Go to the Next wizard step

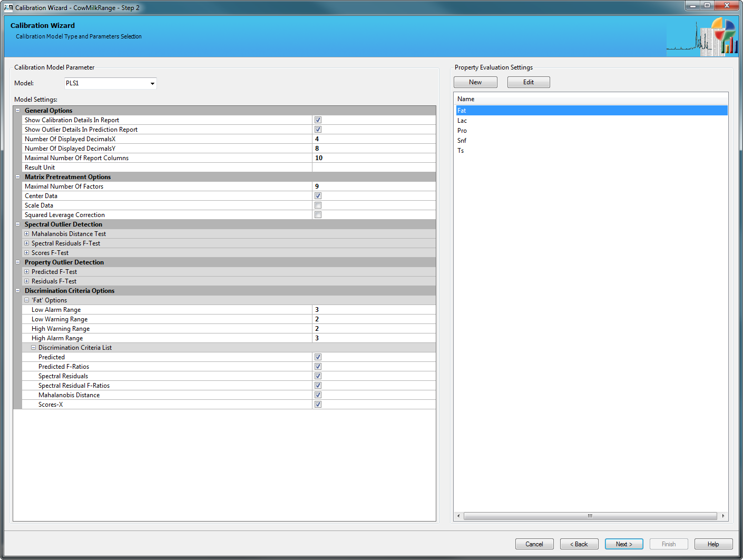point(623,544)
